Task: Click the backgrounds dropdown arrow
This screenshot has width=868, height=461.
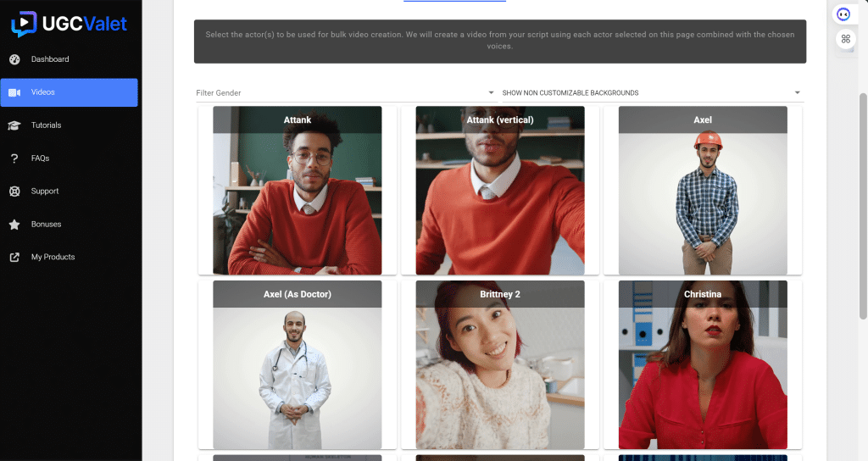Action: coord(797,93)
